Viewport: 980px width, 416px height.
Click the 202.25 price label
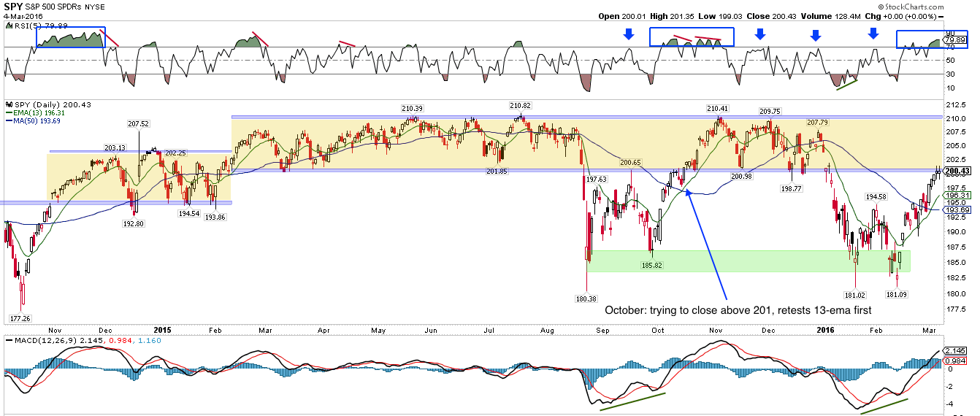click(176, 153)
